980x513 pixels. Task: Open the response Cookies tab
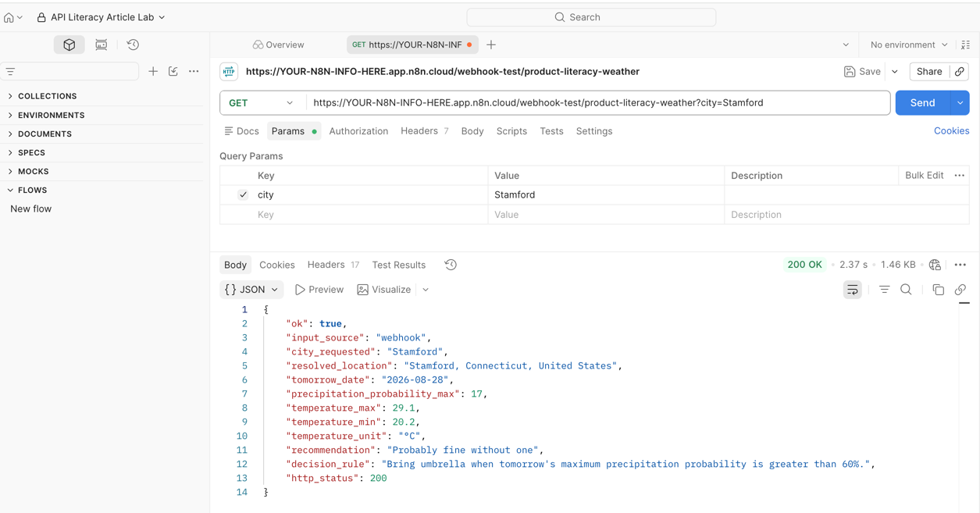point(277,265)
